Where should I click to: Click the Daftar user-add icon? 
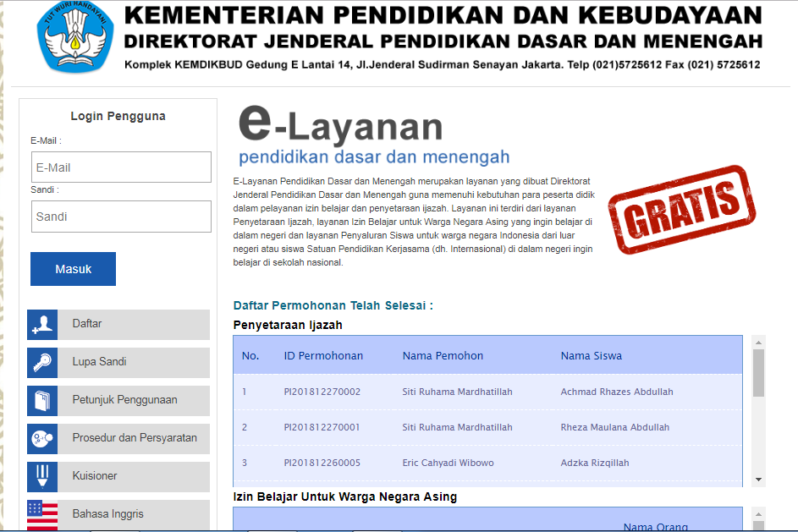[42, 325]
